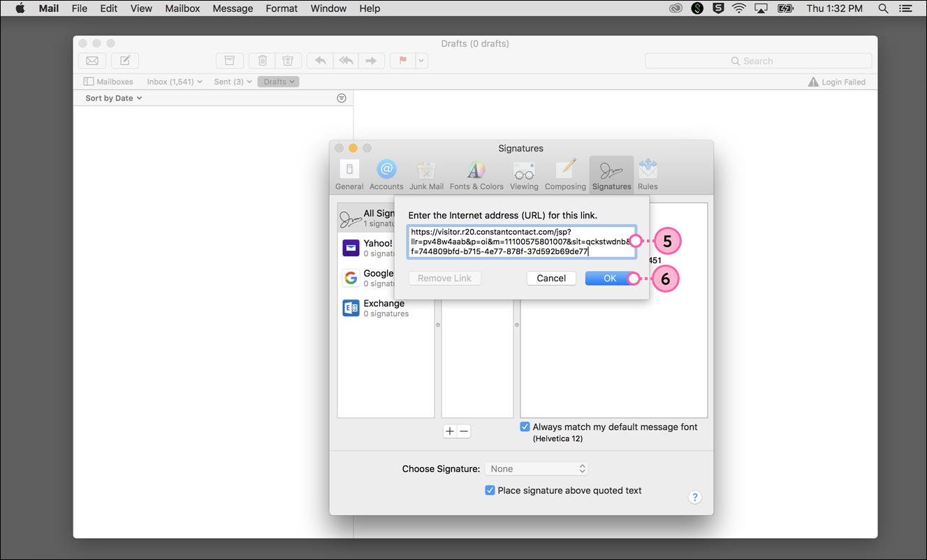Viewport: 927px width, 560px height.
Task: Click the OK button in link dialog
Action: (x=610, y=278)
